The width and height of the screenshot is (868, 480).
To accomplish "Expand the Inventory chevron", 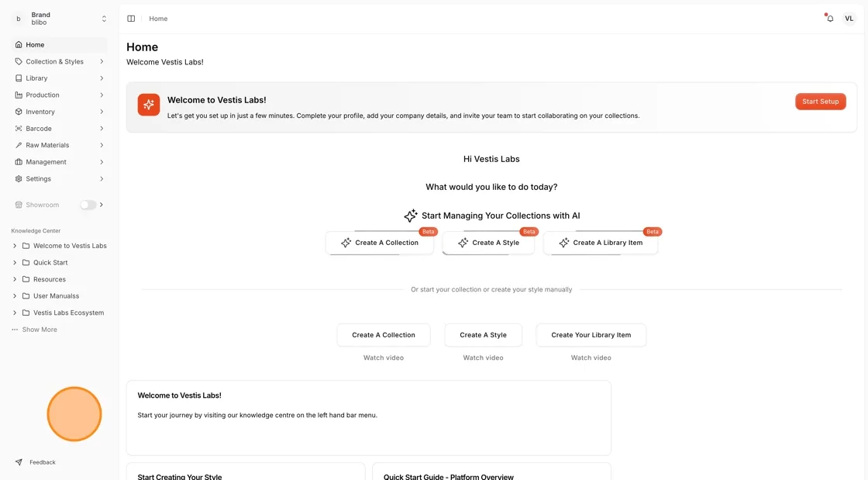I will [102, 112].
